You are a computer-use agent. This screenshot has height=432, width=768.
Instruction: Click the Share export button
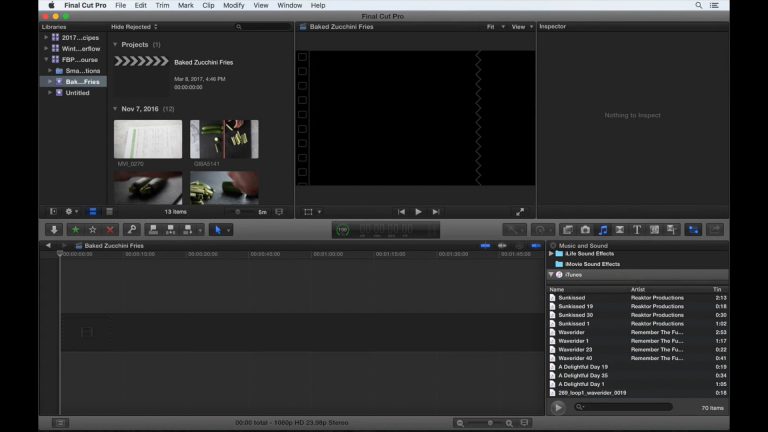pyautogui.click(x=715, y=230)
